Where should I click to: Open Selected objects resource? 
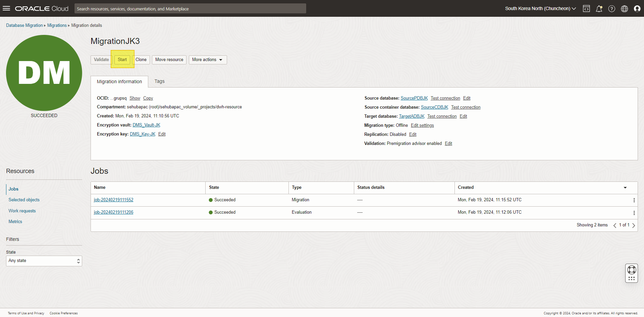point(24,200)
